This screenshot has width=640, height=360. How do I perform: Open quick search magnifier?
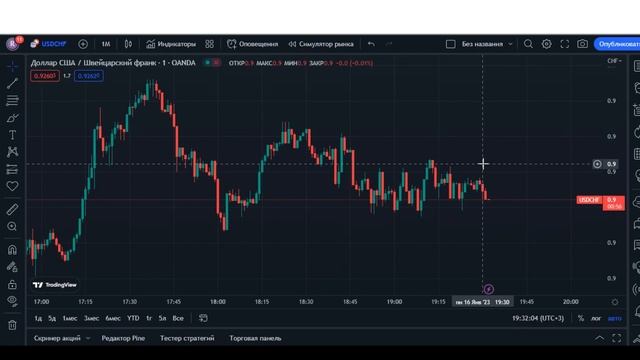tap(528, 44)
